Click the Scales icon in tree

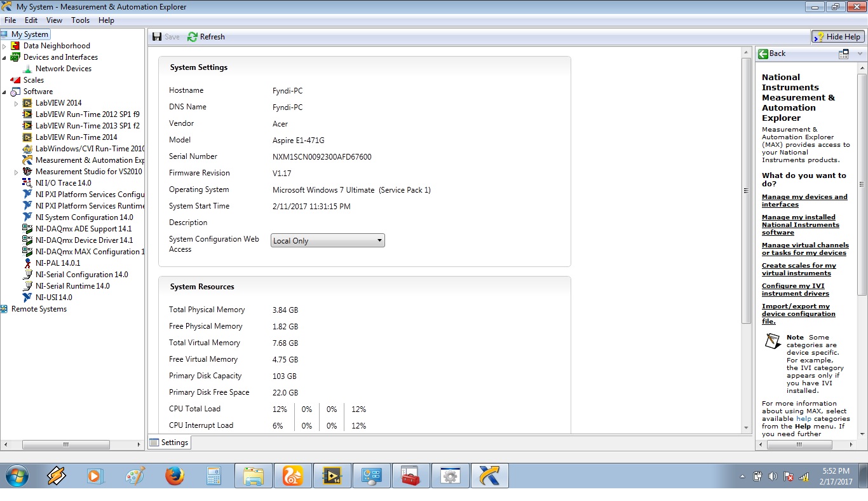[15, 80]
